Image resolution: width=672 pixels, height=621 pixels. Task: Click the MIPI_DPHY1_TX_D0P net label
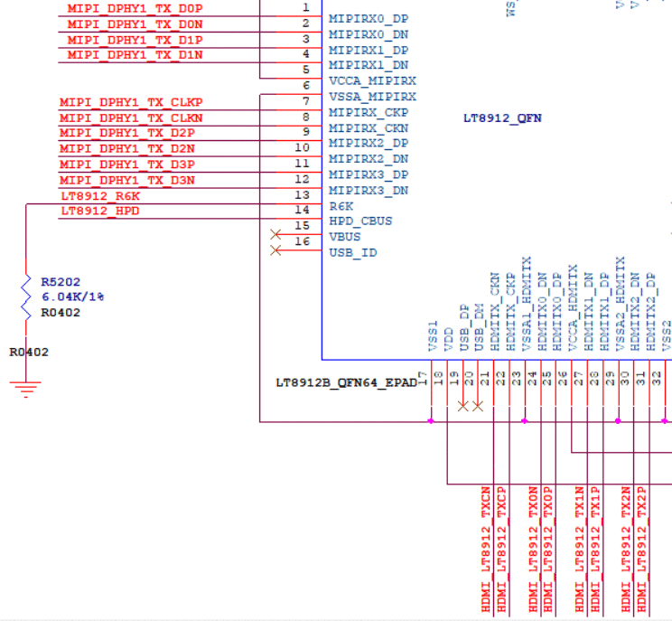(135, 8)
